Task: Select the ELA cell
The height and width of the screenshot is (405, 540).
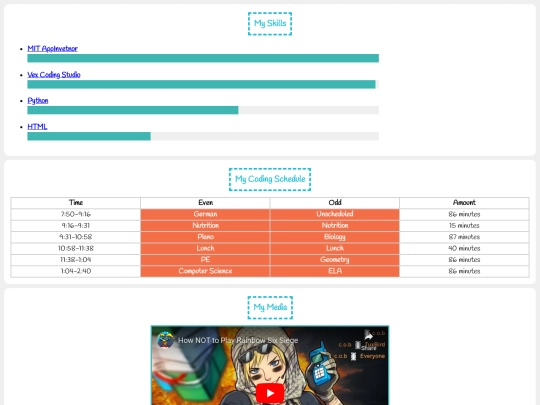Action: (x=335, y=271)
